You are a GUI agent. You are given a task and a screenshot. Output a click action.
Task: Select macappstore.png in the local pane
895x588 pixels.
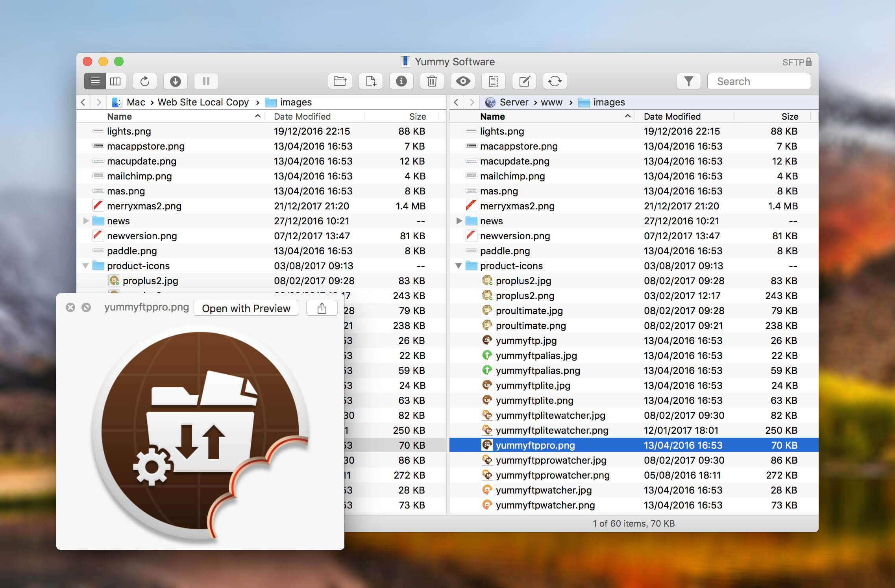(x=261, y=146)
